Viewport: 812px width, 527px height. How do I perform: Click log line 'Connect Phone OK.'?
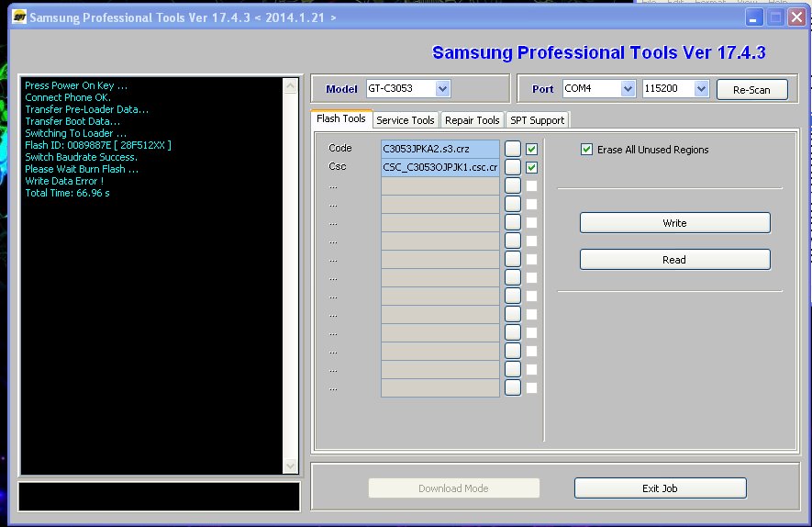[x=68, y=97]
